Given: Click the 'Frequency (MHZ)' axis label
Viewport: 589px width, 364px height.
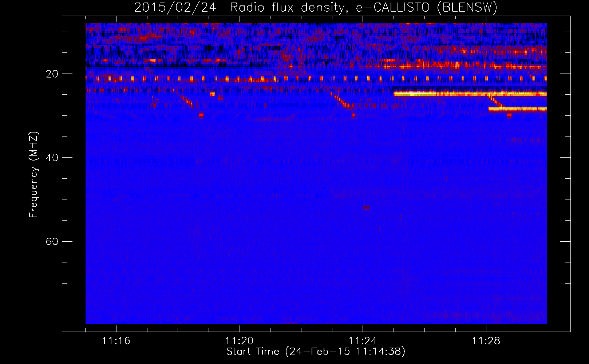Looking at the screenshot, I should coord(33,174).
